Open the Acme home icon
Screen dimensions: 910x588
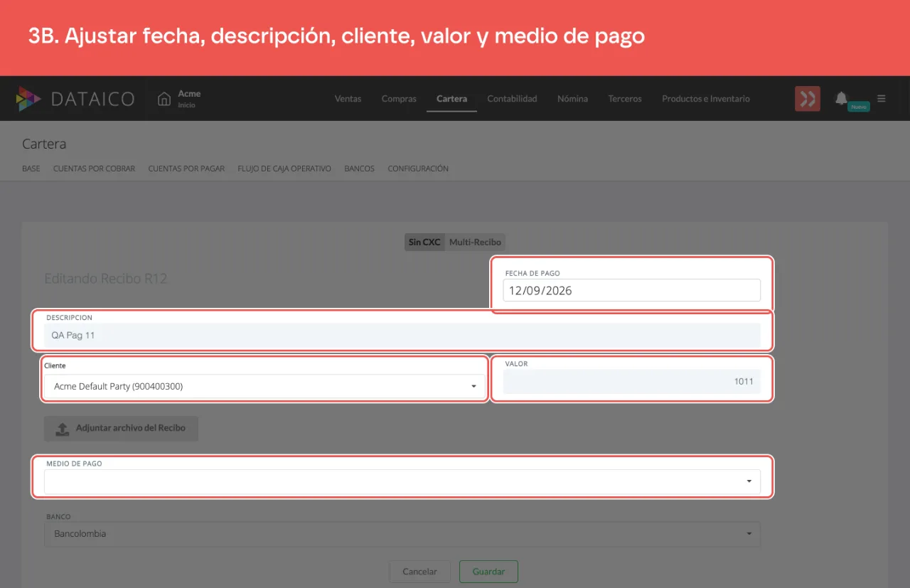click(x=164, y=99)
